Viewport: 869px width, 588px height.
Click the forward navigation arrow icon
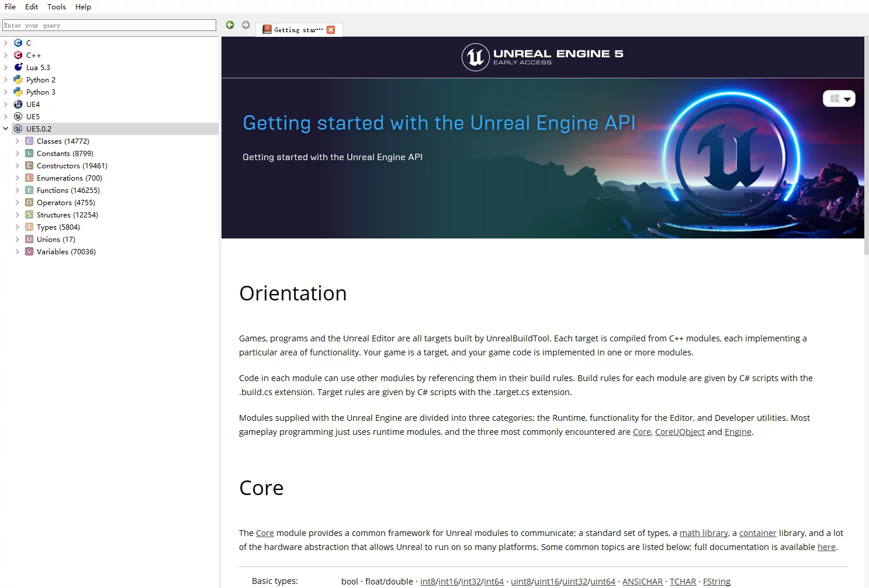245,25
